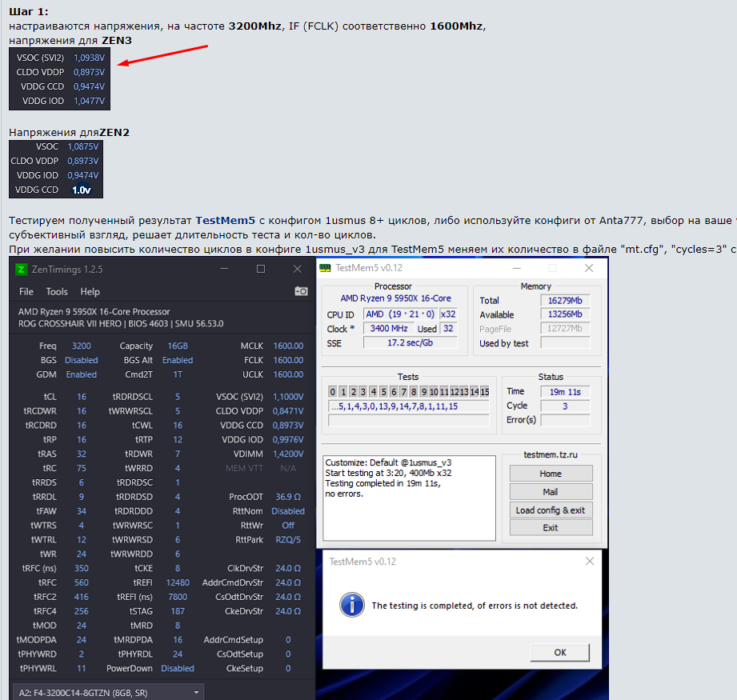The width and height of the screenshot is (737, 700).
Task: Confirm the completion dialog with OK
Action: click(560, 652)
